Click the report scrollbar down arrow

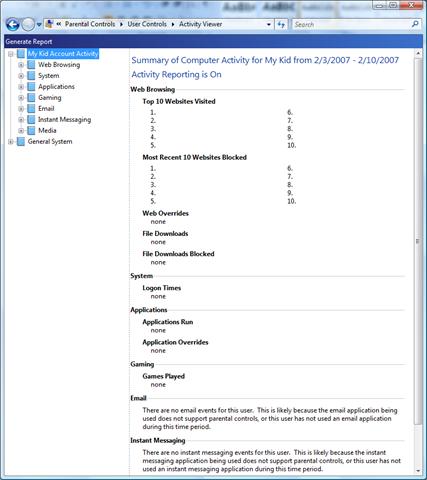(x=418, y=471)
